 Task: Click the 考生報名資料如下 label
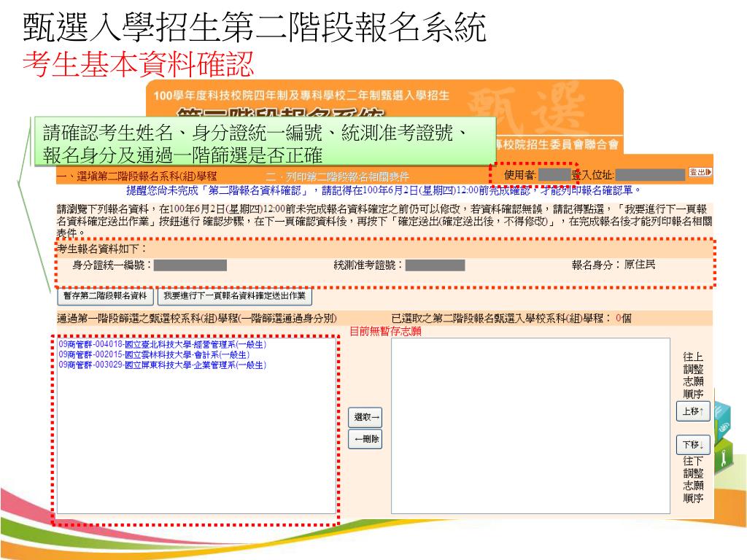(x=102, y=249)
